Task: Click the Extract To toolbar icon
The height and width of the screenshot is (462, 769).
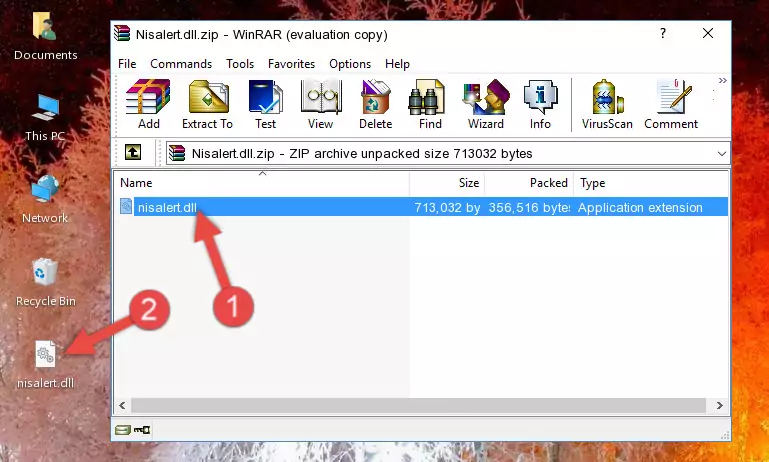Action: click(207, 104)
